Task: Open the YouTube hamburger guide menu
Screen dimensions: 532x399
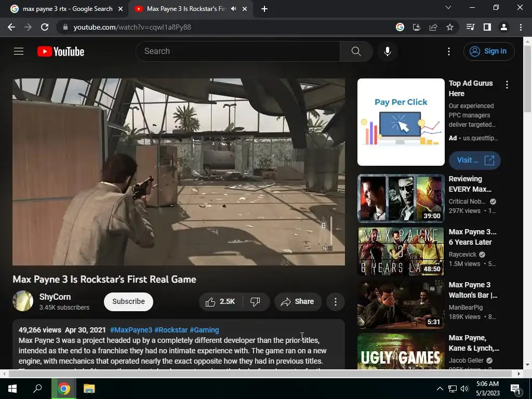Action: point(19,51)
